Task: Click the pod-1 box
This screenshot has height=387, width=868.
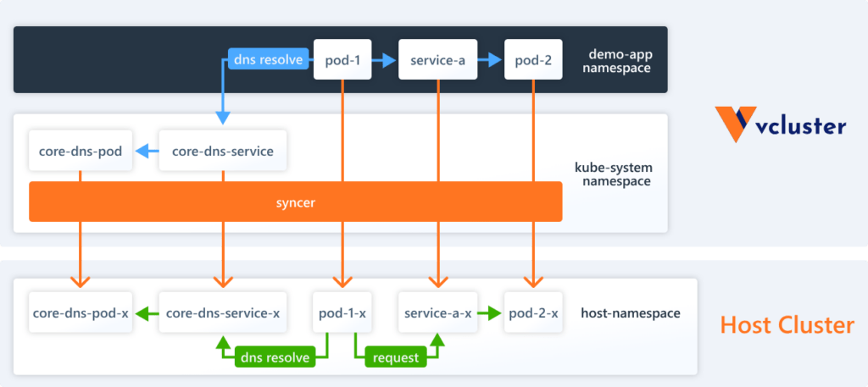Action: (342, 59)
